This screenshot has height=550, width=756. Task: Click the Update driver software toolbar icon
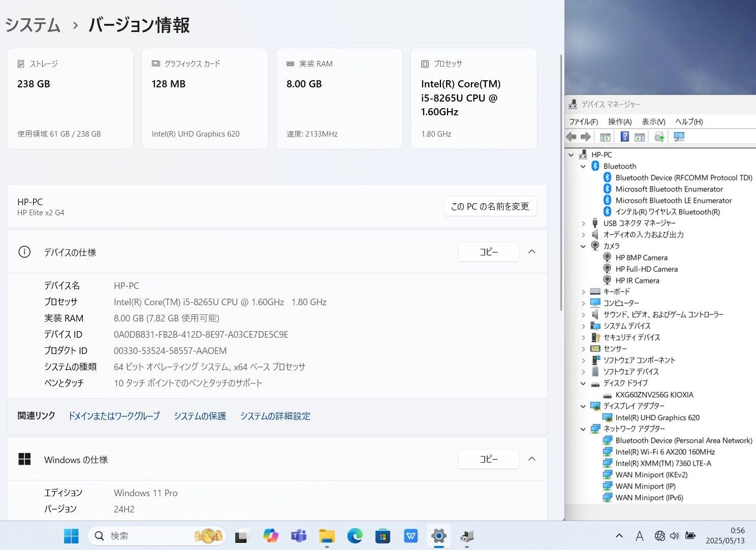(659, 137)
